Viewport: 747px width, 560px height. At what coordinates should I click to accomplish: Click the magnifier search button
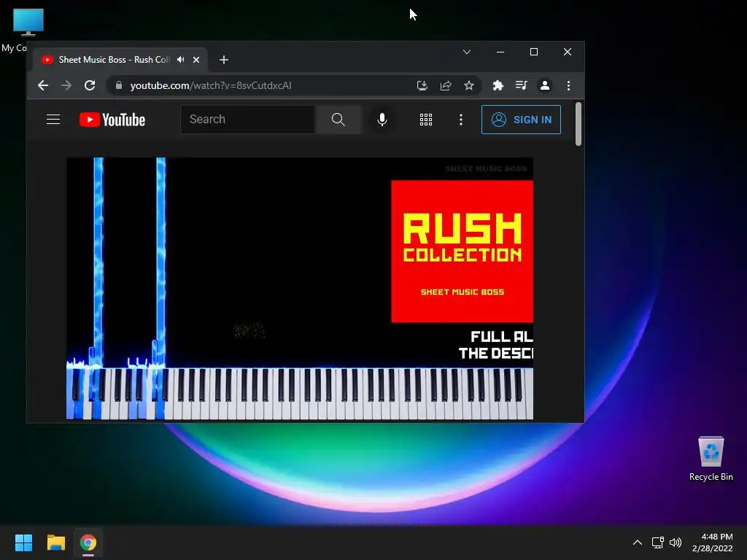click(338, 119)
